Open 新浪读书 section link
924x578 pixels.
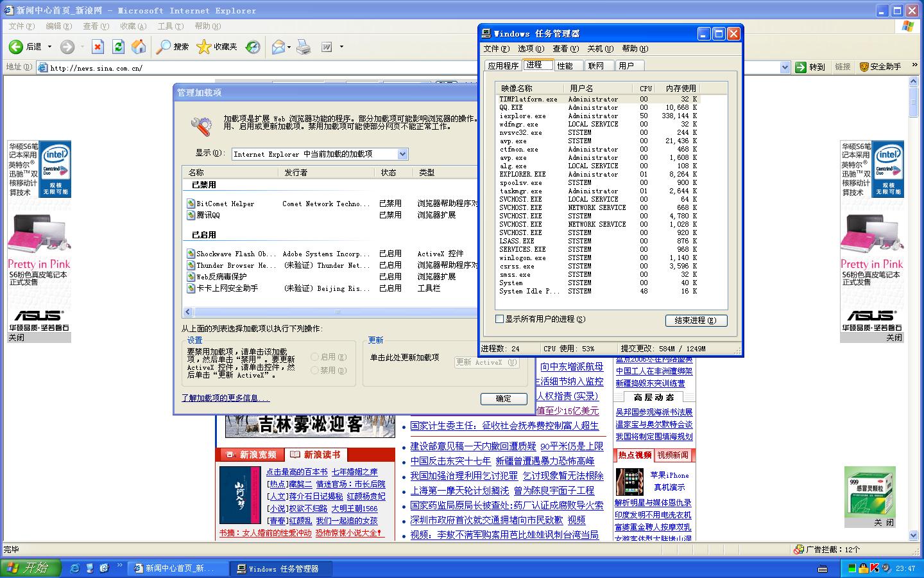click(321, 455)
